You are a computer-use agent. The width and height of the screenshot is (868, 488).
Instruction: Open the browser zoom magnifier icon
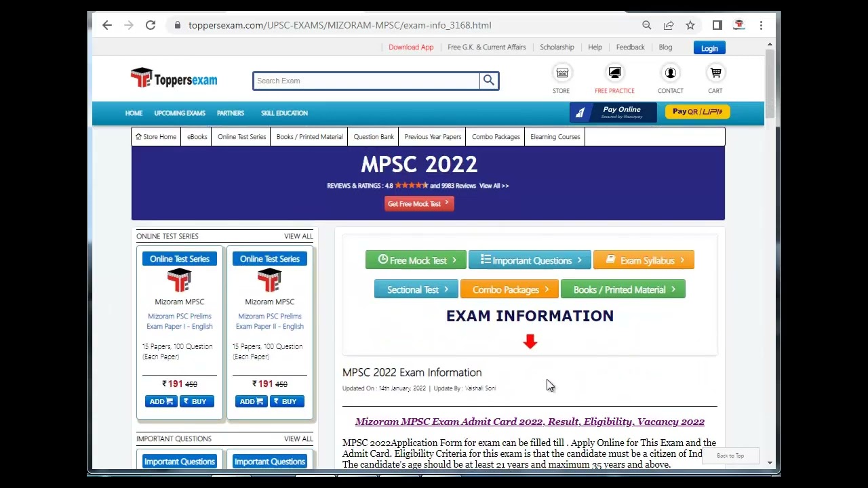coord(647,25)
